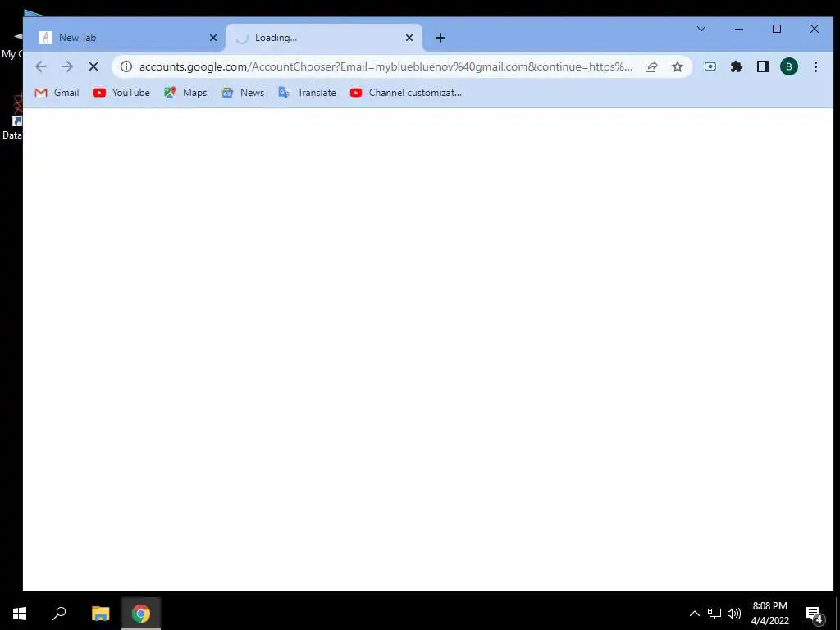
Task: Focus the address bar URL
Action: click(x=386, y=66)
